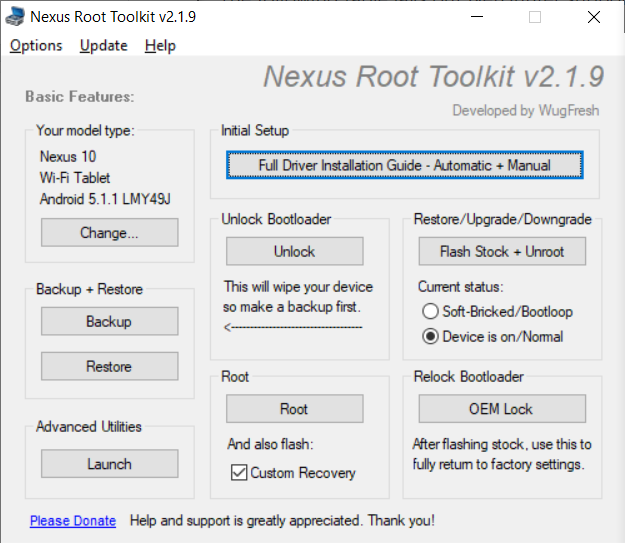The height and width of the screenshot is (543, 625).
Task: Click the 'This will wipe your device' warning
Action: click(298, 297)
